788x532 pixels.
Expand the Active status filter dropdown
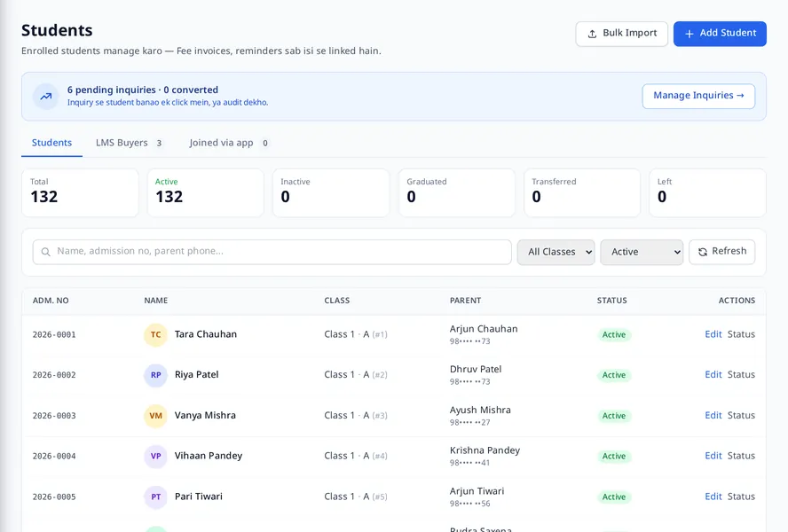click(x=642, y=252)
